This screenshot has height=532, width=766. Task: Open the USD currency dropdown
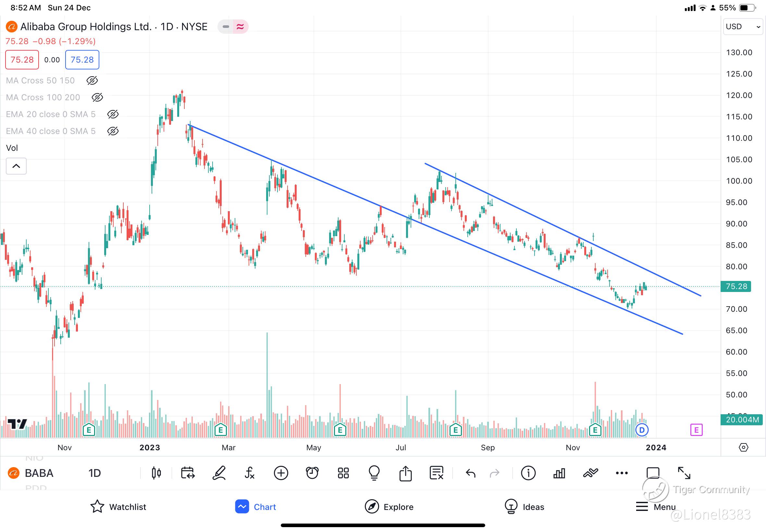[x=742, y=27]
